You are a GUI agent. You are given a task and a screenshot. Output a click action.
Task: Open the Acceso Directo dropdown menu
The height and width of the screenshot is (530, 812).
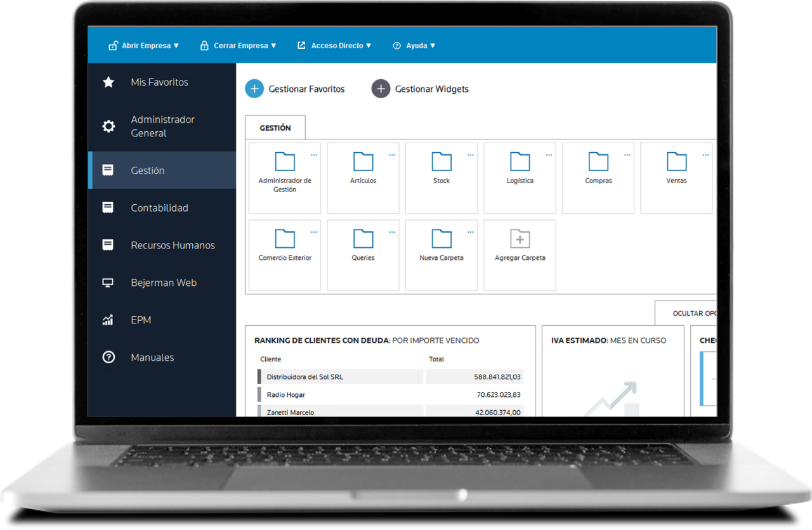click(334, 46)
